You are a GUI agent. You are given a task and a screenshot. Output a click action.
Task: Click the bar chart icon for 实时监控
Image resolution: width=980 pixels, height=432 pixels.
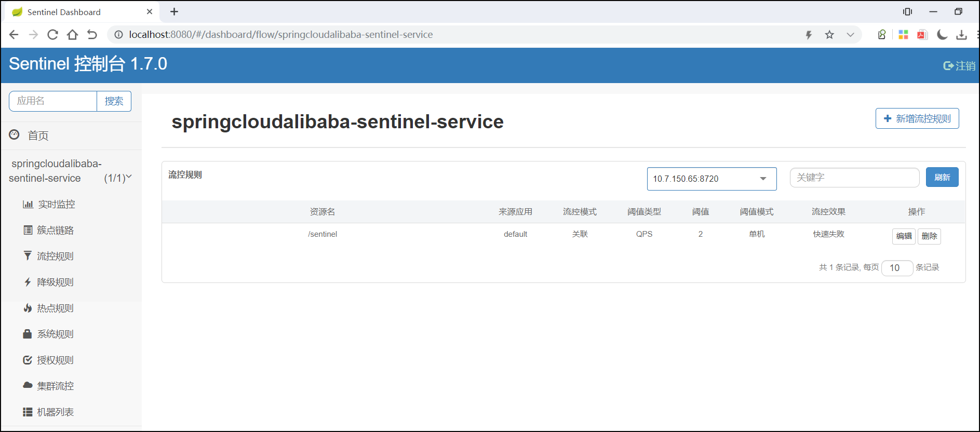28,204
